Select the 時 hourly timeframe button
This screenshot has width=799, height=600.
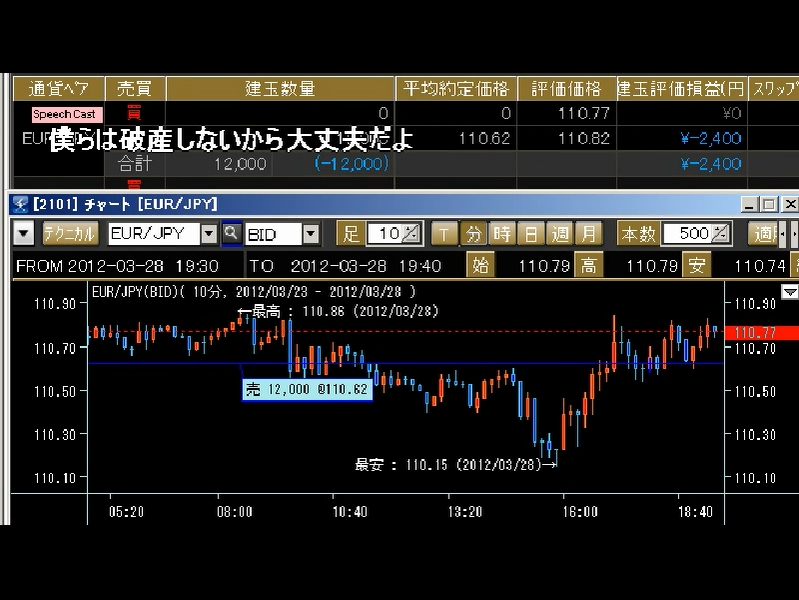pyautogui.click(x=502, y=234)
